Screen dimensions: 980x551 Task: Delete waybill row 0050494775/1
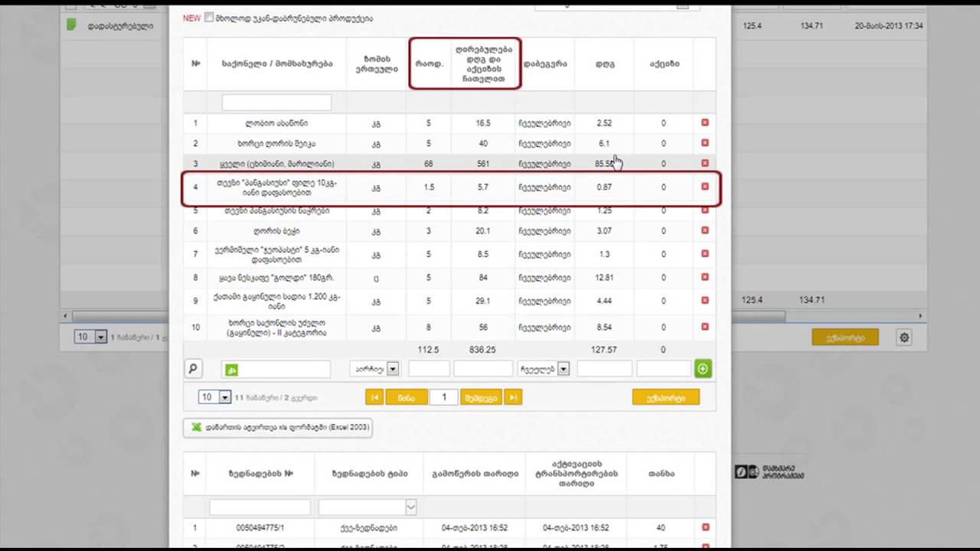point(704,527)
